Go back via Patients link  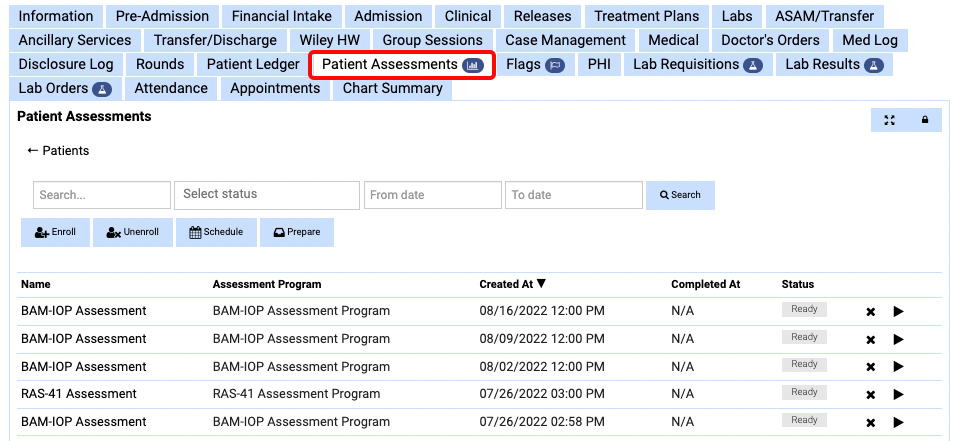tap(58, 151)
